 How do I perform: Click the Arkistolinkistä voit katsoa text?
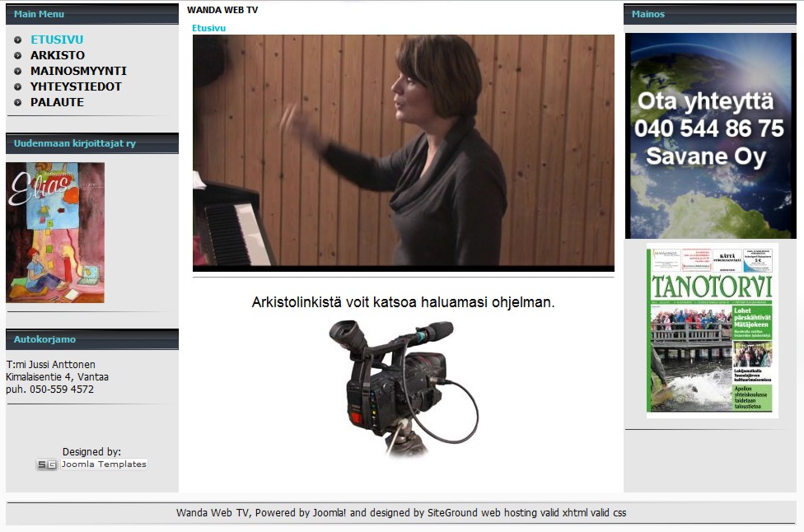(403, 302)
